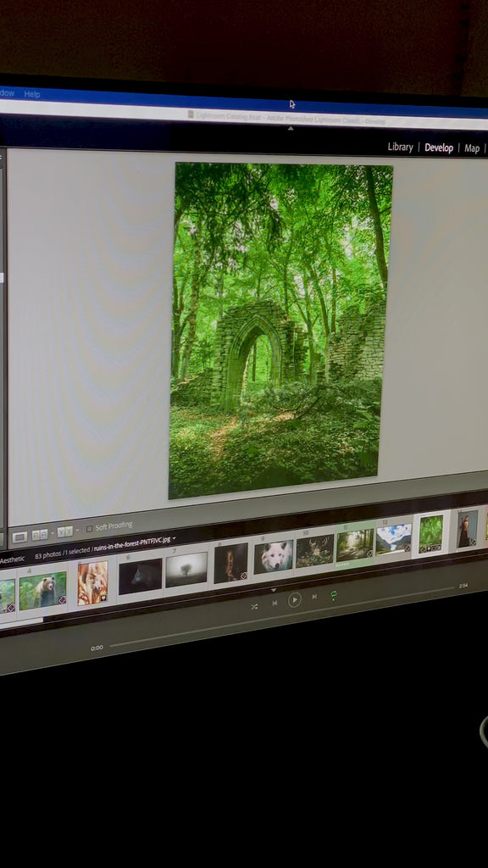Click the media progress bar
The height and width of the screenshot is (868, 488).
(x=281, y=615)
